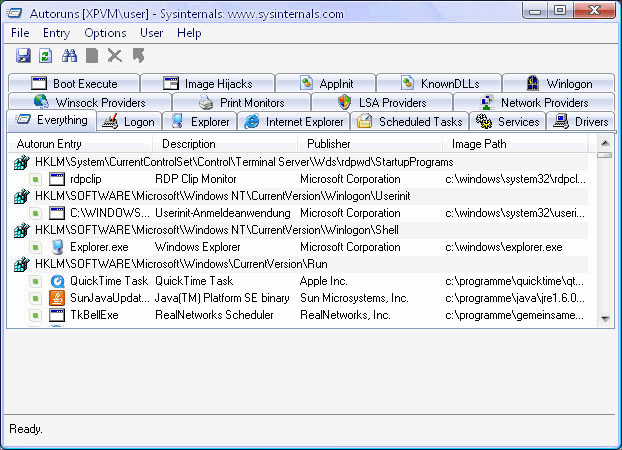Disable the SunJavaUpdate entry checkbox
Viewport: 622px width, 450px height.
click(x=35, y=298)
